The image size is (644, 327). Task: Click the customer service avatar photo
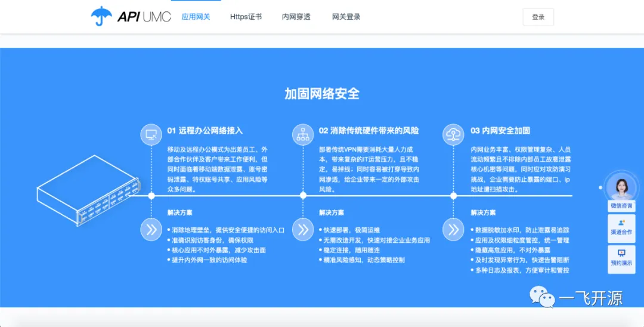tap(621, 187)
